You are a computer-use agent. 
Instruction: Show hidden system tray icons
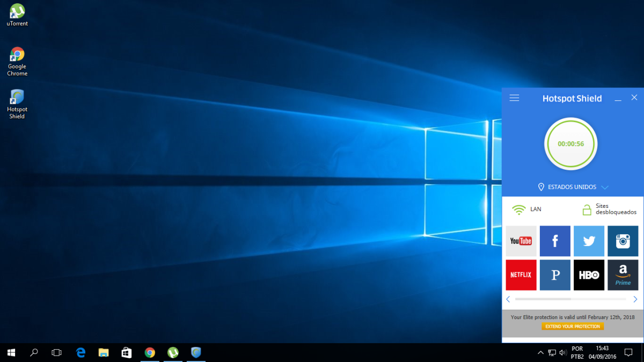(540, 353)
